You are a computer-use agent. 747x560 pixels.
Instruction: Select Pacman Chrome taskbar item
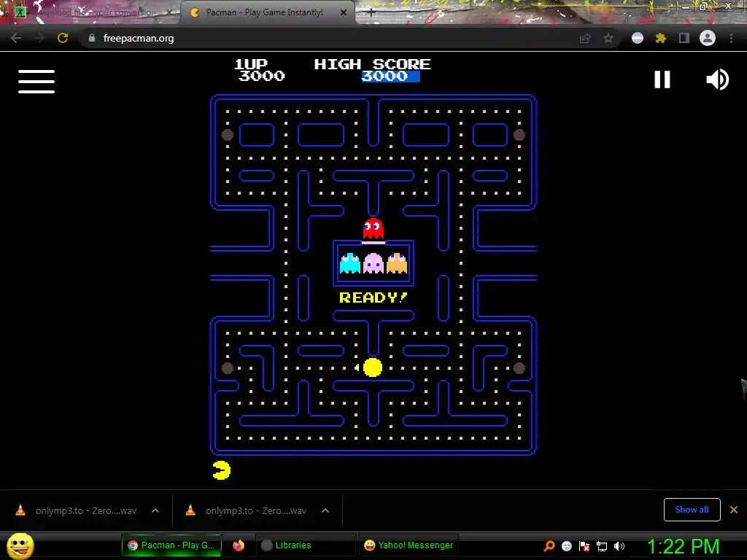(x=171, y=545)
